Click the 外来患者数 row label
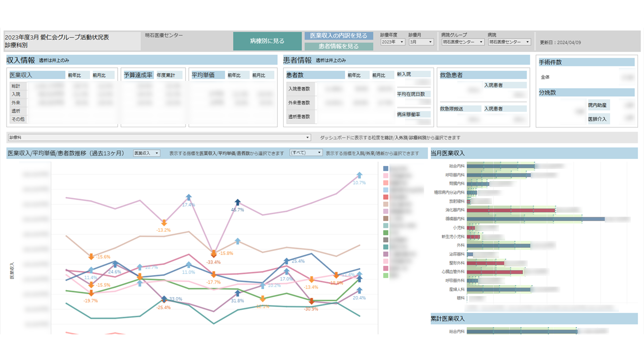 tap(299, 103)
